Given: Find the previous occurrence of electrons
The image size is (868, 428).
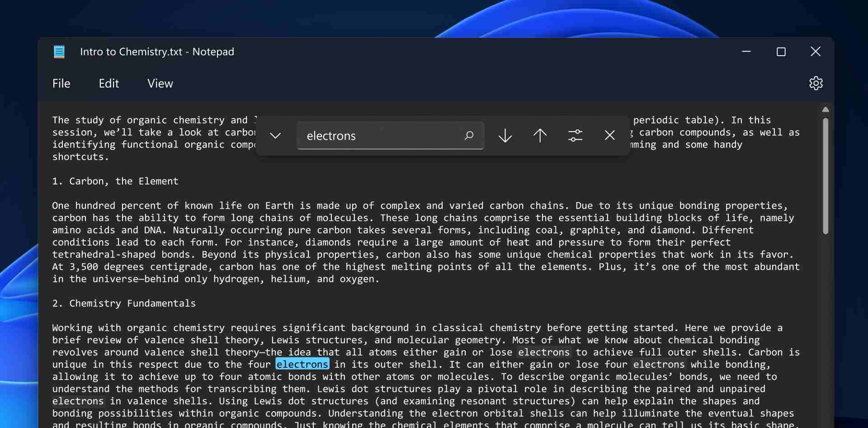Looking at the screenshot, I should (x=540, y=135).
